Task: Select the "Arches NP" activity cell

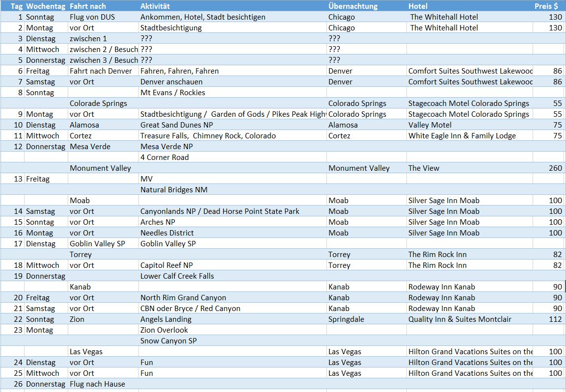Action: pos(158,222)
